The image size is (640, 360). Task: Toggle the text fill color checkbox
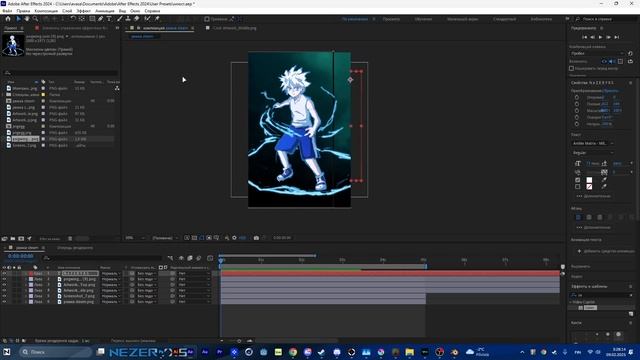coord(578,180)
